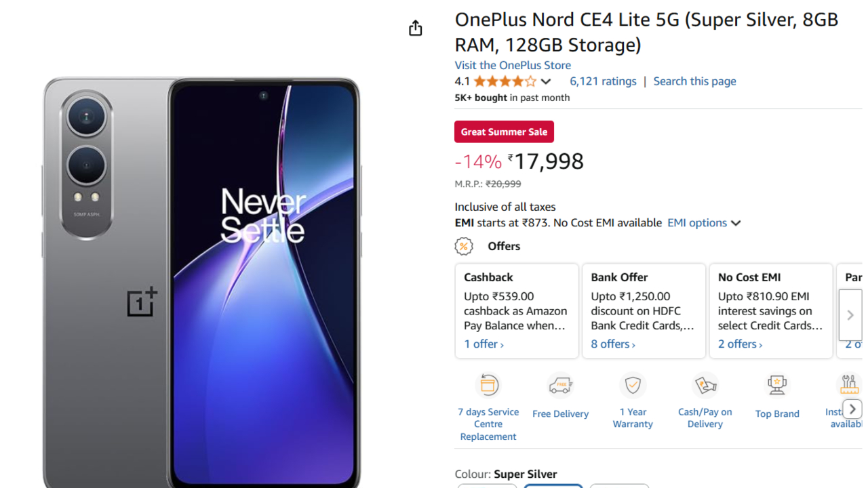Click the 7 days Service Centre Replacement icon

pos(488,385)
